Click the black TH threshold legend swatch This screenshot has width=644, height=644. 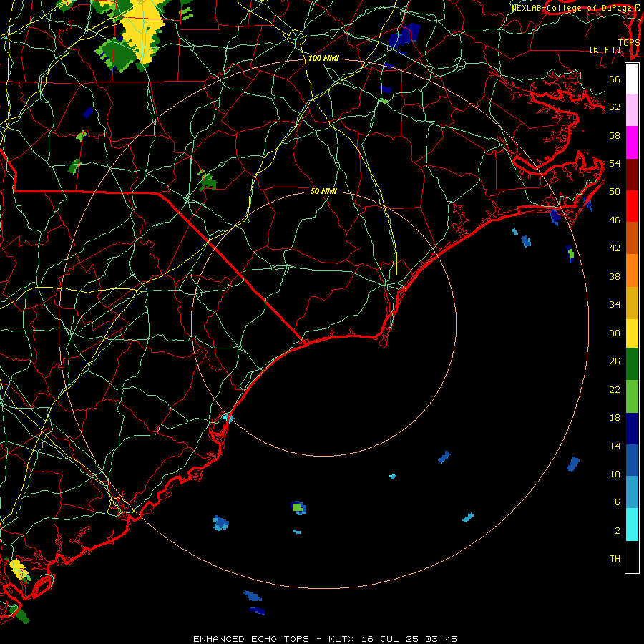(632, 557)
